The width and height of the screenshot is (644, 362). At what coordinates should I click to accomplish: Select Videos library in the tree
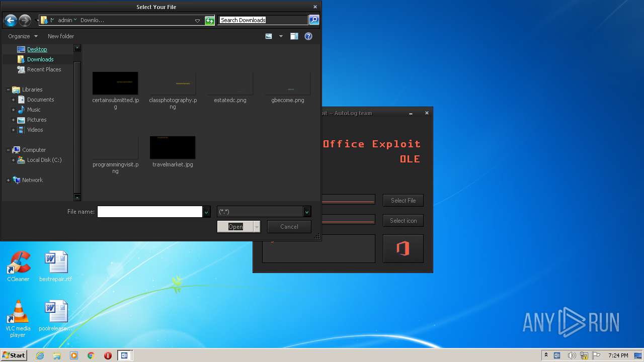tap(35, 130)
